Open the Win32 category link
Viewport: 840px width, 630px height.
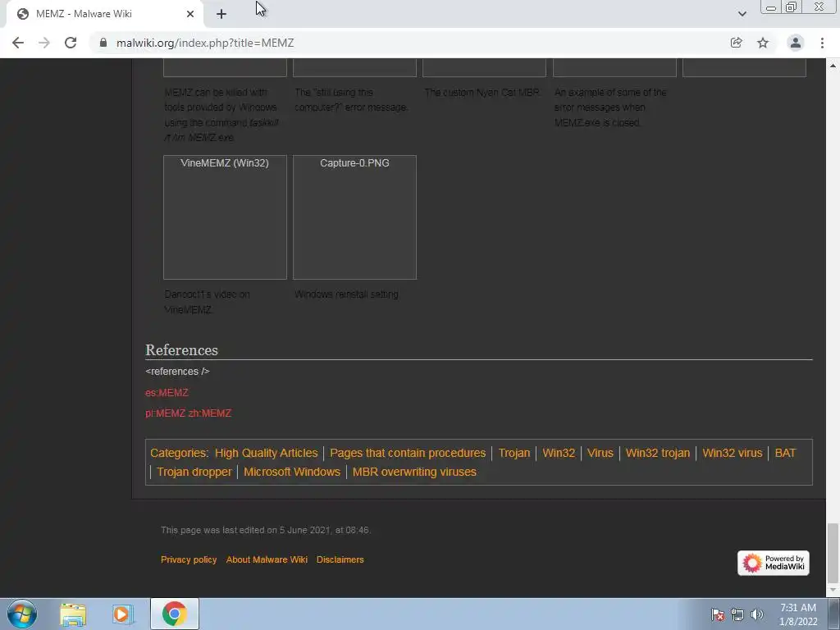pyautogui.click(x=559, y=453)
